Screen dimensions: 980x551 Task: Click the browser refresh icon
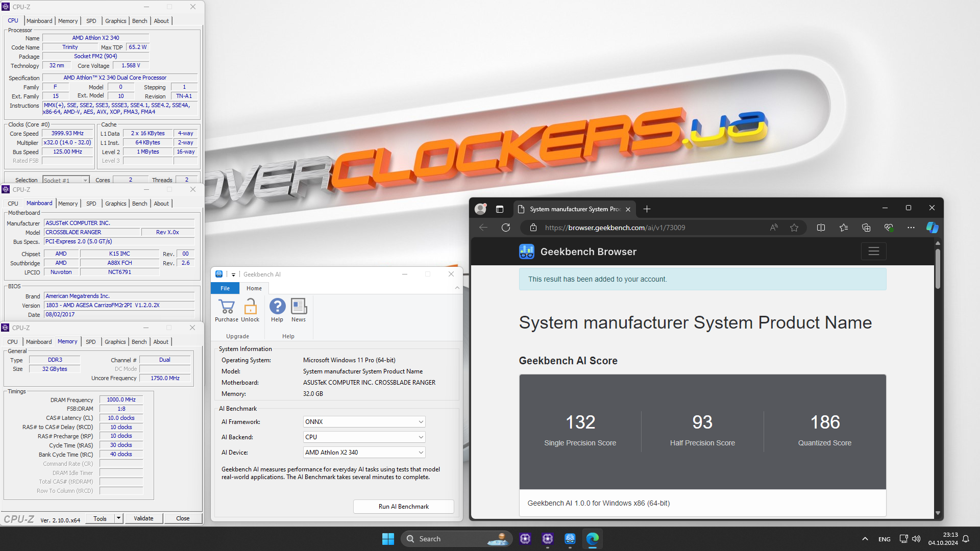coord(506,228)
